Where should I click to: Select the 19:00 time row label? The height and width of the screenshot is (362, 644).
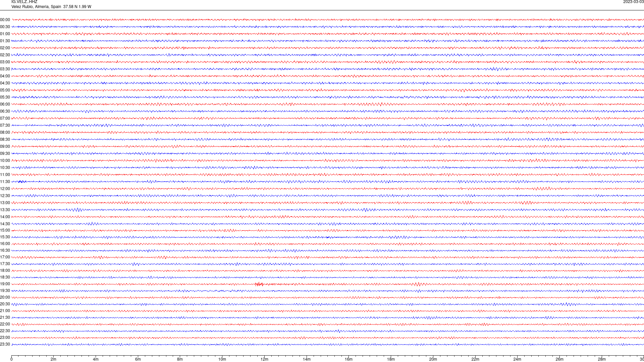(x=5, y=284)
